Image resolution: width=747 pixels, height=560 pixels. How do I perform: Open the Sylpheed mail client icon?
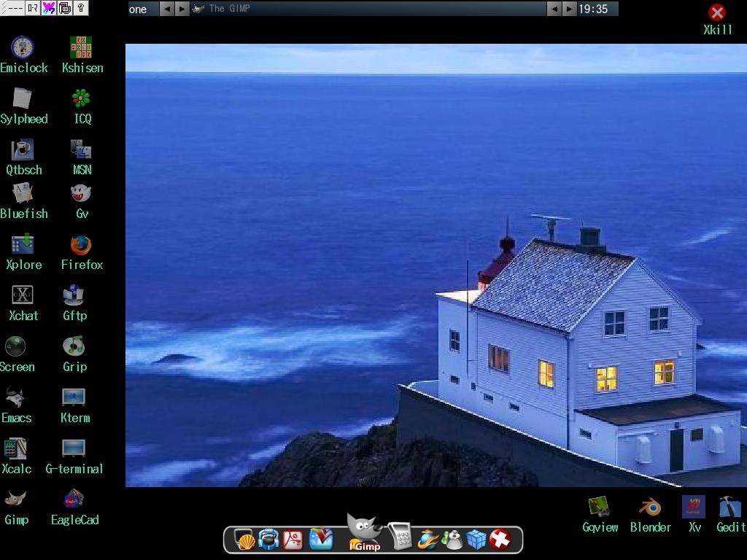tap(23, 99)
